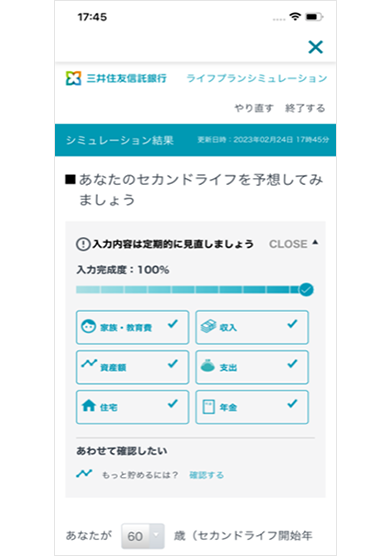Select the 年金 booklet icon

208,407
